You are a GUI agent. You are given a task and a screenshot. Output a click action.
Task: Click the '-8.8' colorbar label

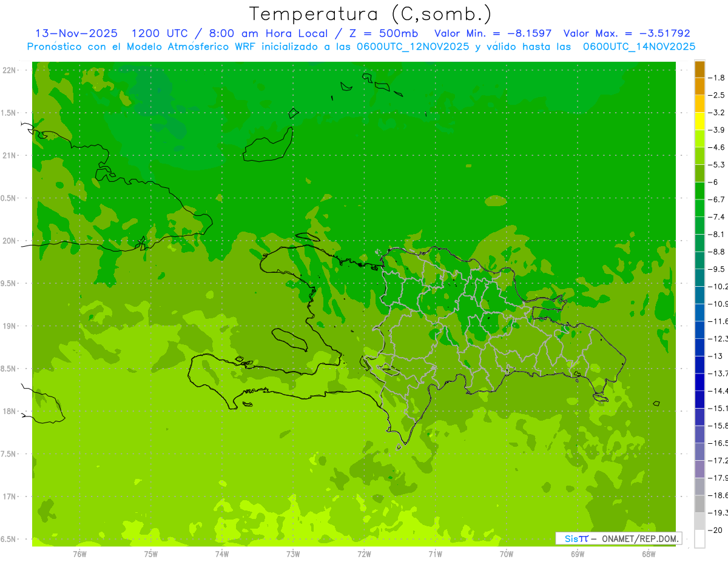(x=716, y=252)
